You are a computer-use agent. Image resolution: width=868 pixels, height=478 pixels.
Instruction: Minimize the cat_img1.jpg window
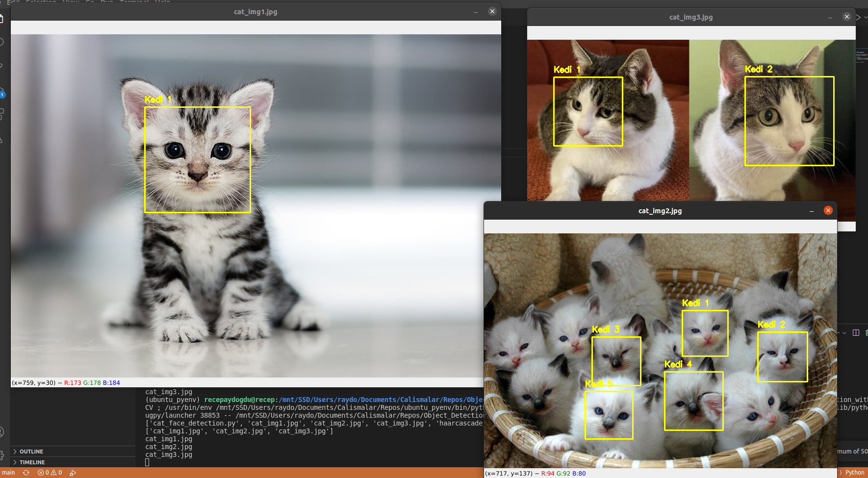[476, 12]
